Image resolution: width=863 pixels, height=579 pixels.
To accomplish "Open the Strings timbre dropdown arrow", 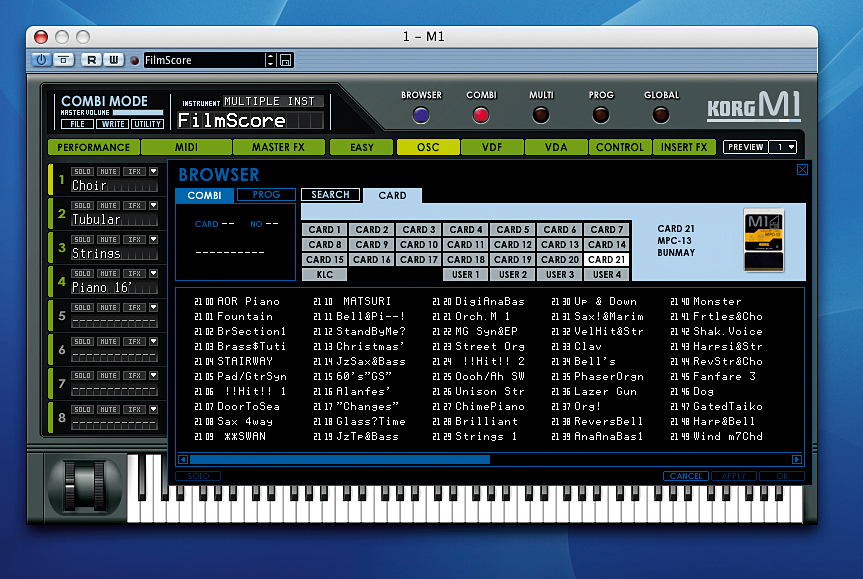I will coord(154,240).
